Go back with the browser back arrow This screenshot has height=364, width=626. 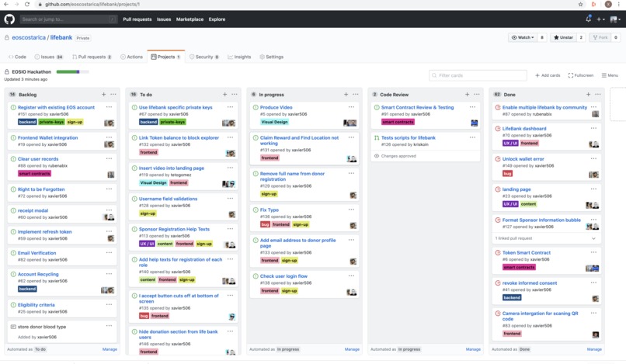tap(6, 4)
